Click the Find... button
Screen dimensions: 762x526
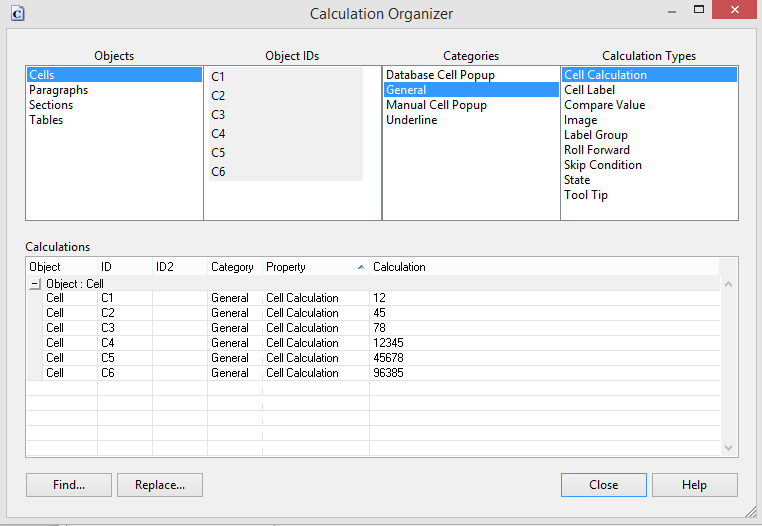click(x=68, y=485)
